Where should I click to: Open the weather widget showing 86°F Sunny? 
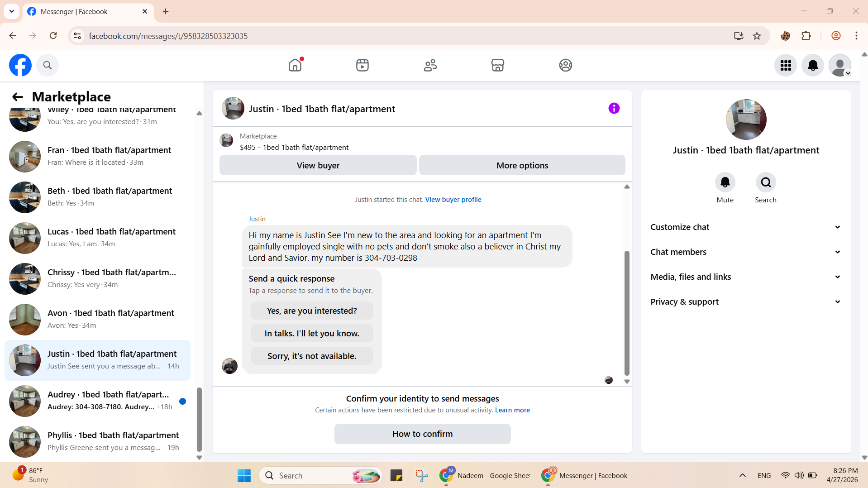click(30, 475)
